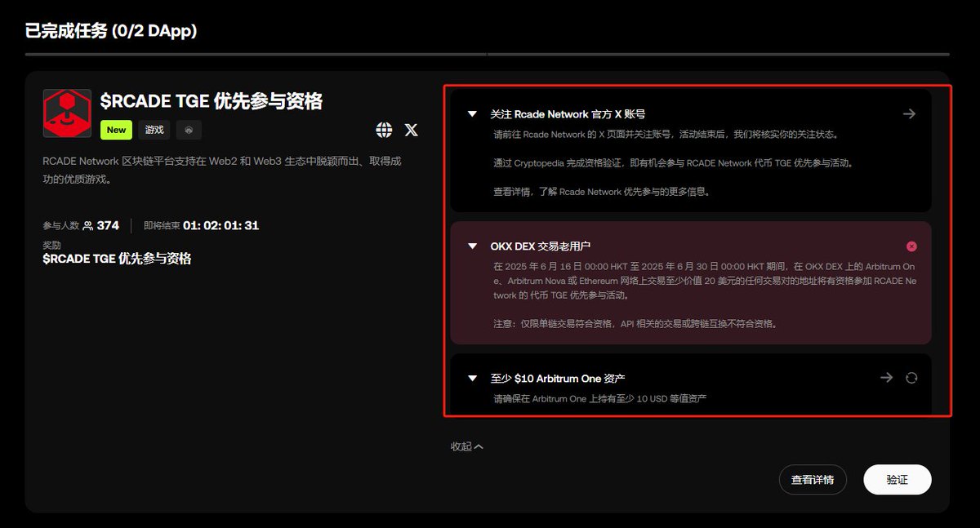Click the 查看详情 line in the follow task description
Screen dimensions: 980x528
point(602,193)
